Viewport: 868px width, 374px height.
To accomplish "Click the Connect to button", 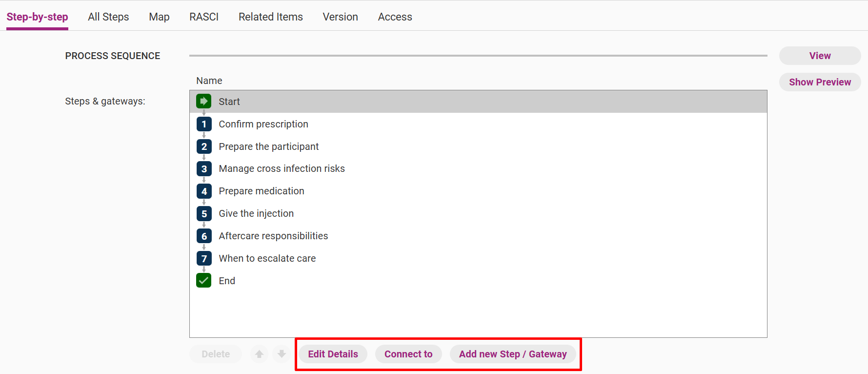I will [x=408, y=354].
